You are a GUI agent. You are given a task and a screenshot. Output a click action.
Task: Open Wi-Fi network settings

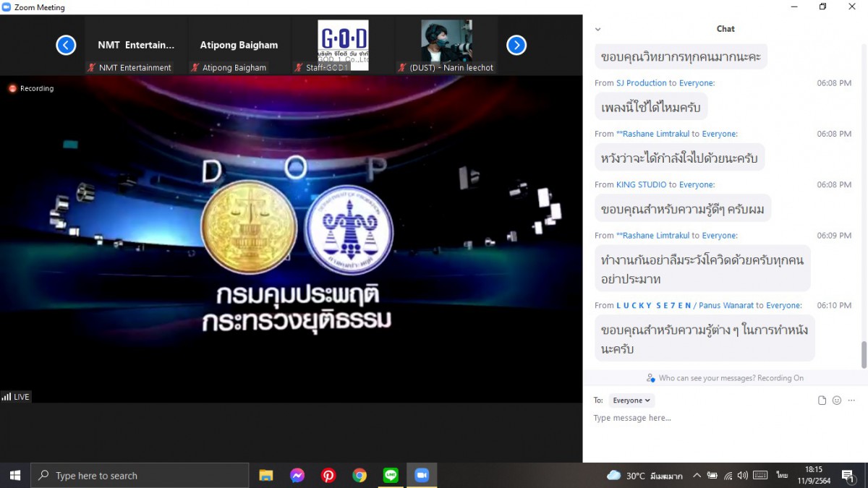click(728, 476)
